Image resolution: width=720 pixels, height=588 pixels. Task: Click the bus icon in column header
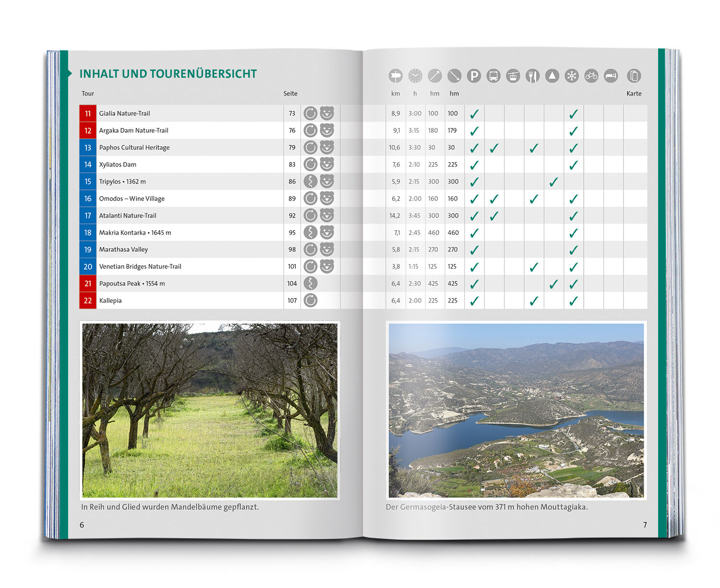pos(493,76)
